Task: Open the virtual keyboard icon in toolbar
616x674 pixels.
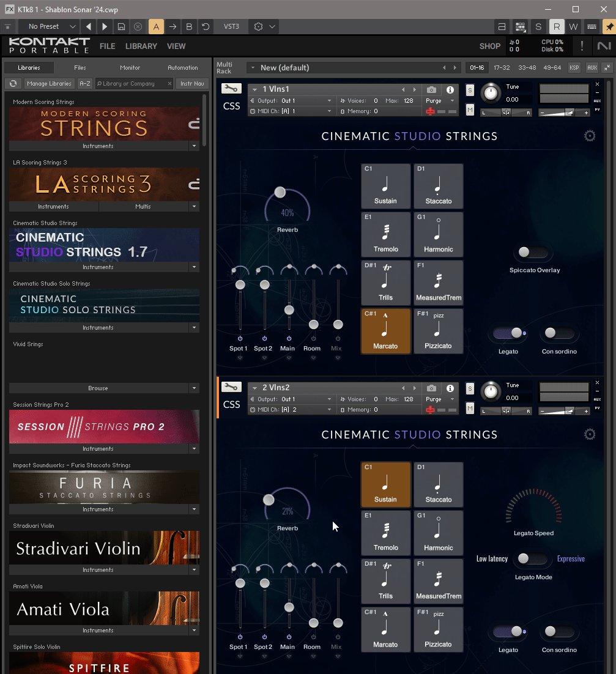Action: coord(592,27)
